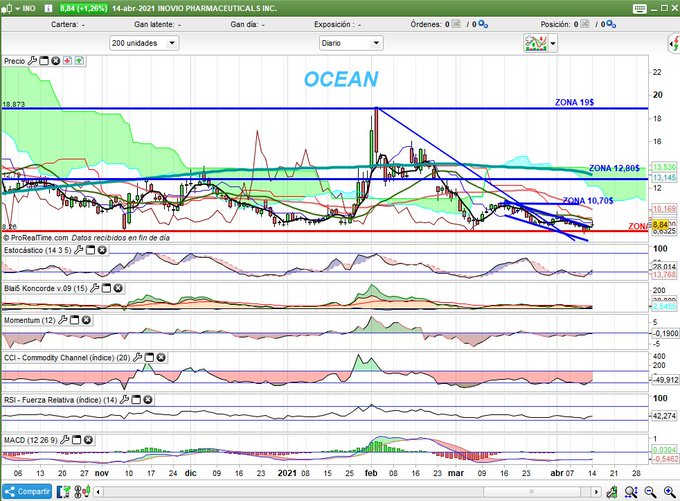Maximize the MACD indicator panel
This screenshot has height=501, width=680.
(x=76, y=440)
